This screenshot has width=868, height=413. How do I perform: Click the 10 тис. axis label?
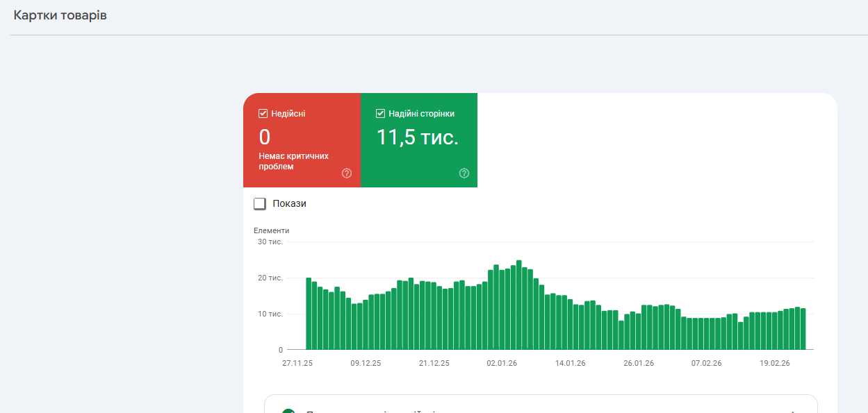tap(270, 314)
